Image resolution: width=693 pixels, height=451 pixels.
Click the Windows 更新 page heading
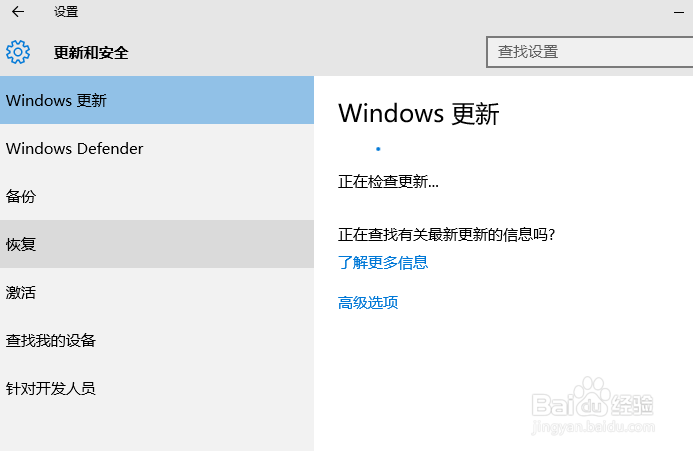pos(418,114)
